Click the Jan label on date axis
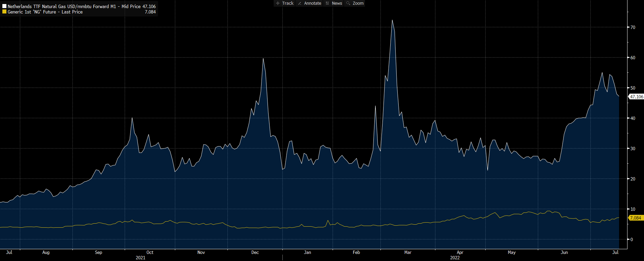The height and width of the screenshot is (261, 644). [x=307, y=252]
